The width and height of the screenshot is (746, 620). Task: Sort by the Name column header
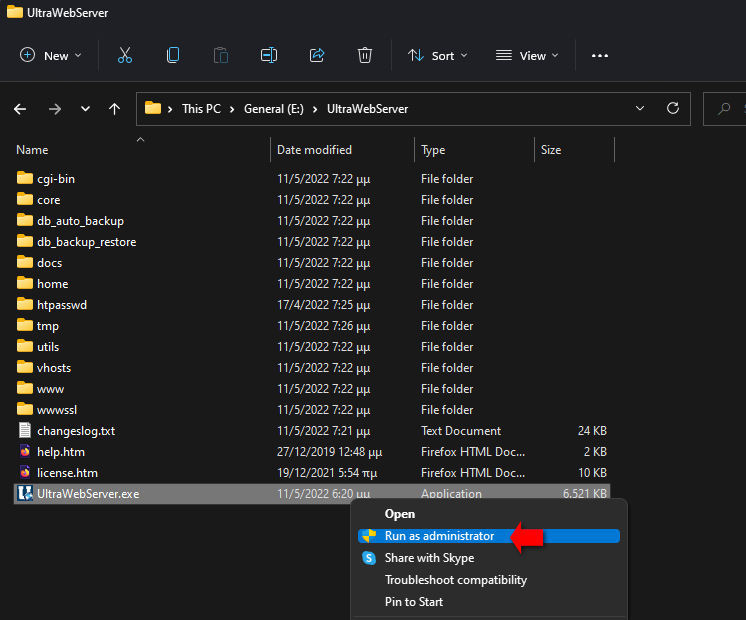point(32,150)
